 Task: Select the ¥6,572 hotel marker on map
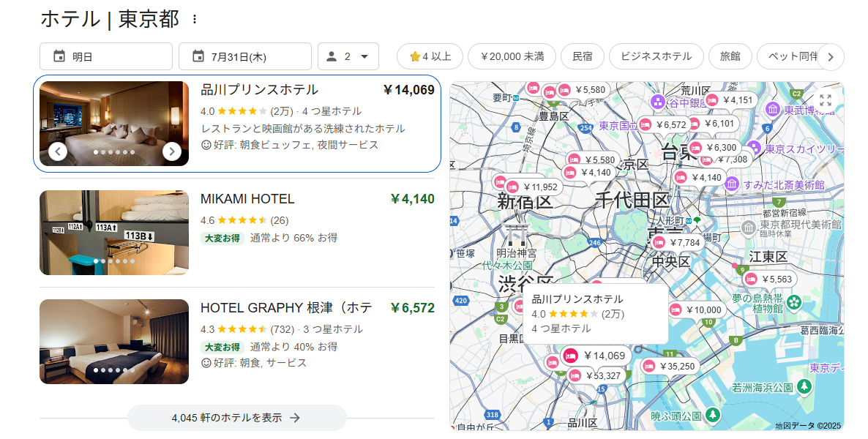[x=664, y=125]
